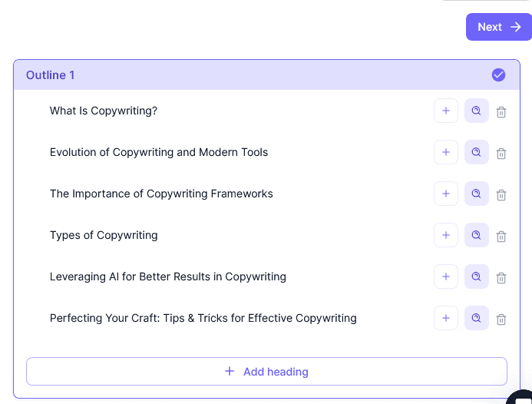Click the Next button
The image size is (532, 404).
(x=498, y=27)
